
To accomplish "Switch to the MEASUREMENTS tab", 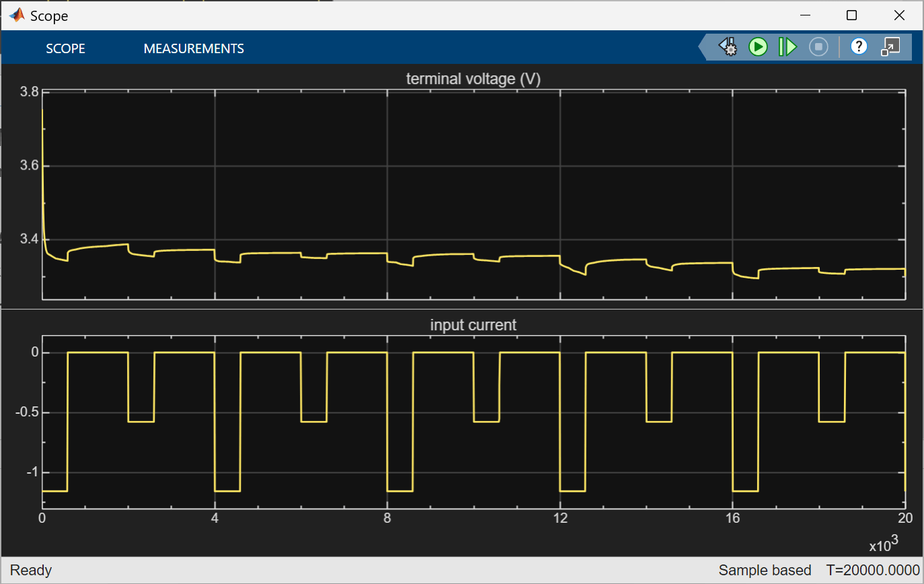I will click(194, 48).
